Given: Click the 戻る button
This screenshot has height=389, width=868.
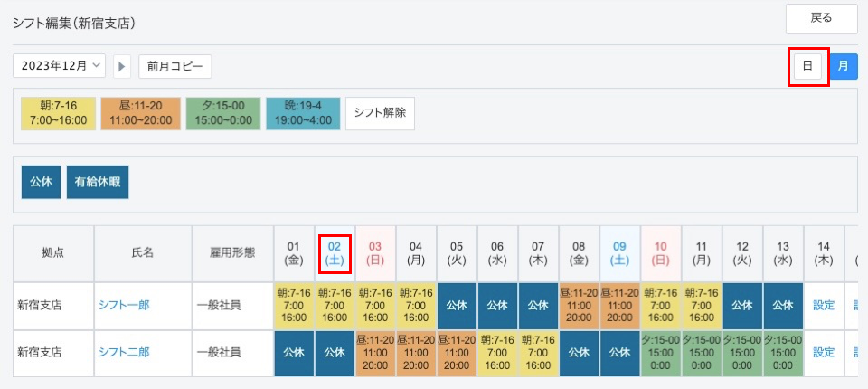Looking at the screenshot, I should click(x=821, y=18).
